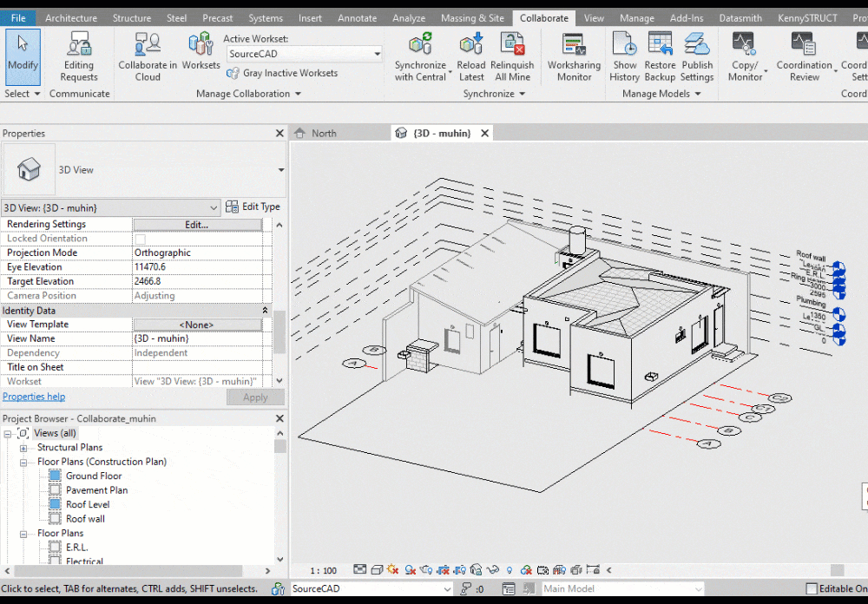Check the Editable Only checkbox
Image resolution: width=868 pixels, height=604 pixels.
[812, 588]
